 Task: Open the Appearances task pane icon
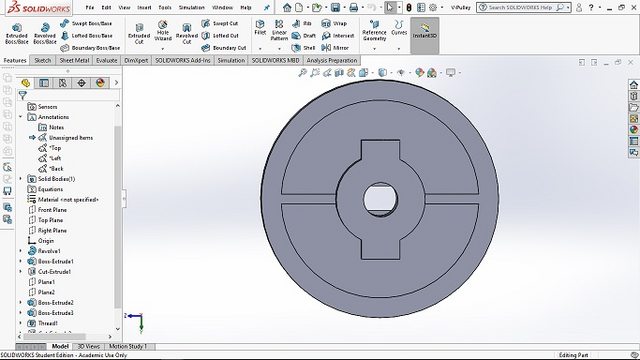633,130
